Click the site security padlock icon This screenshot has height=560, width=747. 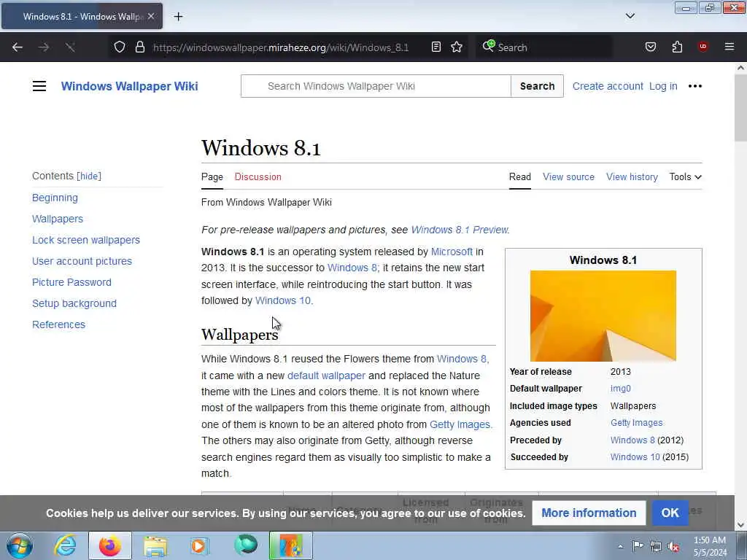(139, 47)
